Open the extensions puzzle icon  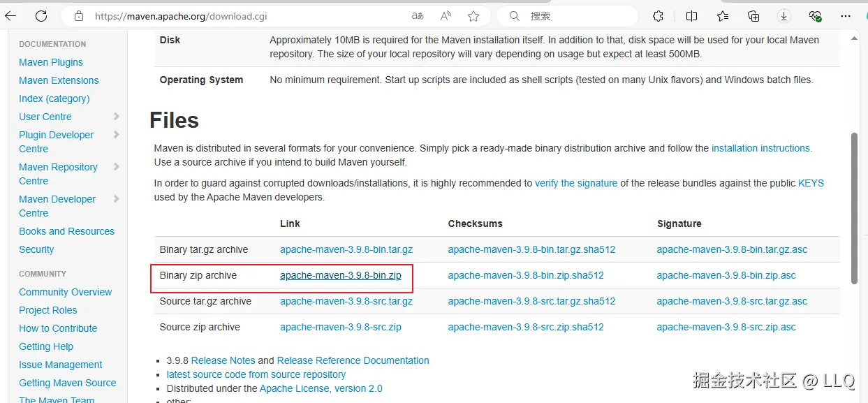click(658, 15)
